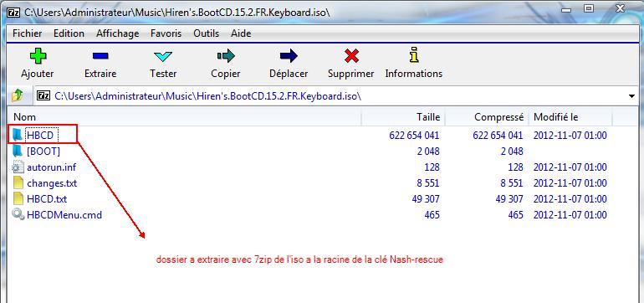Screen dimensions: 644x303
Task: Click the yellow Informations icon
Action: click(414, 54)
